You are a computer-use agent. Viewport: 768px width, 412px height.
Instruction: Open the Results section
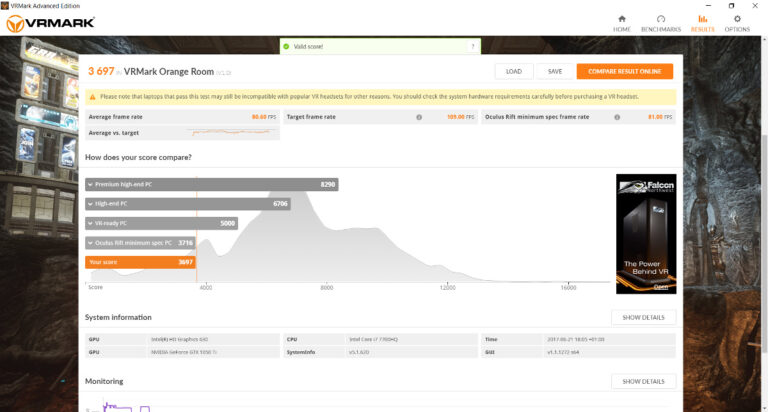tap(702, 22)
